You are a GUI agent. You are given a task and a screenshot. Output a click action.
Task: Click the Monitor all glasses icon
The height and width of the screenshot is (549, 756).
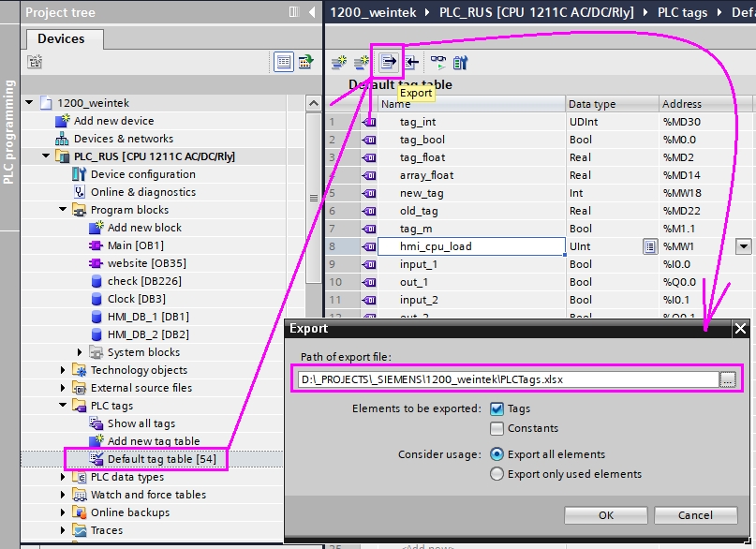437,62
